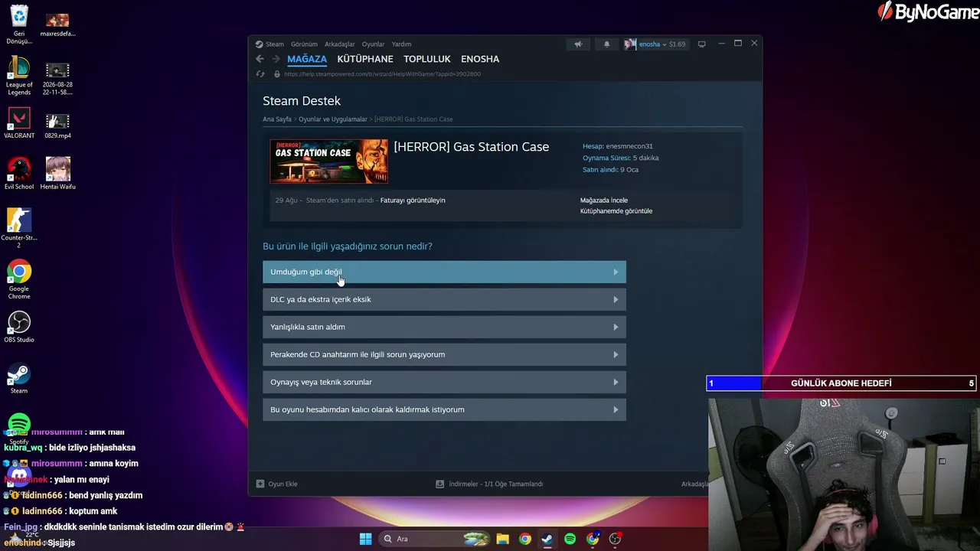Switch to the KÜTÜPHANE tab

tap(365, 59)
